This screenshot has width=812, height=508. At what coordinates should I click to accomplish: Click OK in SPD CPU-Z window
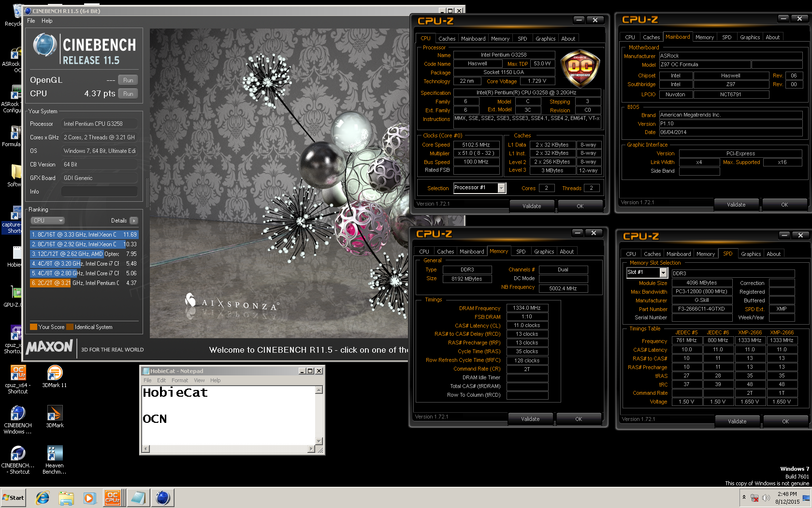[x=785, y=421]
